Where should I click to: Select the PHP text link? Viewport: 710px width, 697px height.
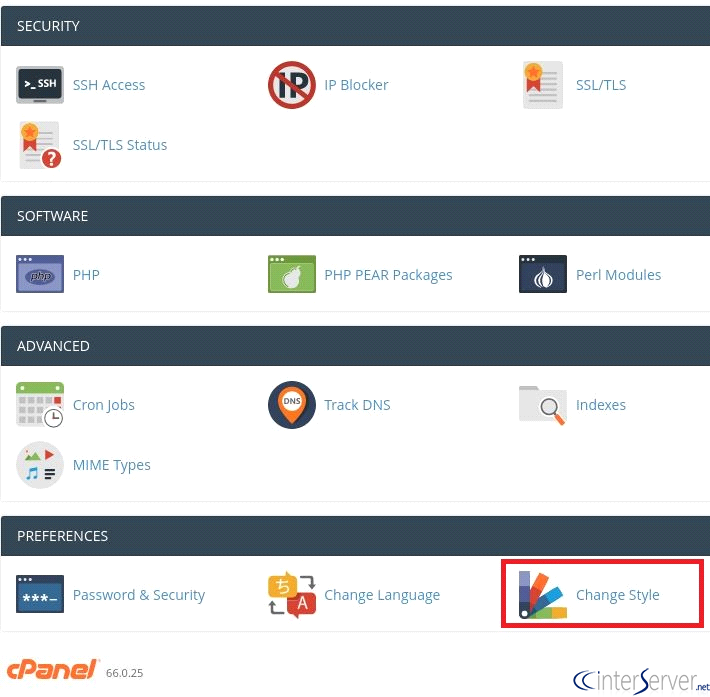86,275
